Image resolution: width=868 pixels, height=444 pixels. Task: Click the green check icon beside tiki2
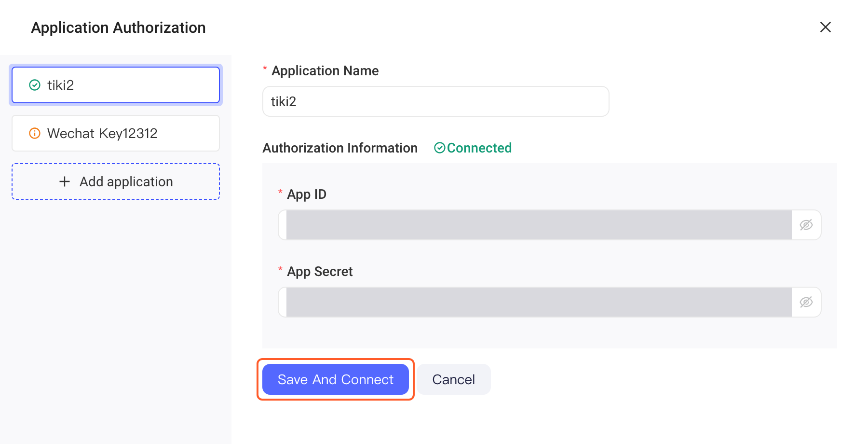point(35,85)
